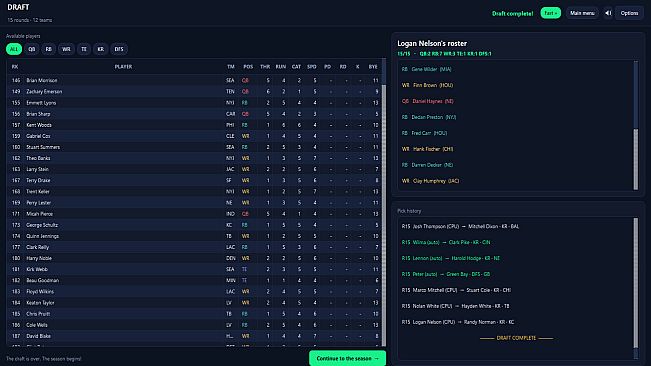Select player Gabriel Cox row
651x366 pixels.
[x=193, y=136]
